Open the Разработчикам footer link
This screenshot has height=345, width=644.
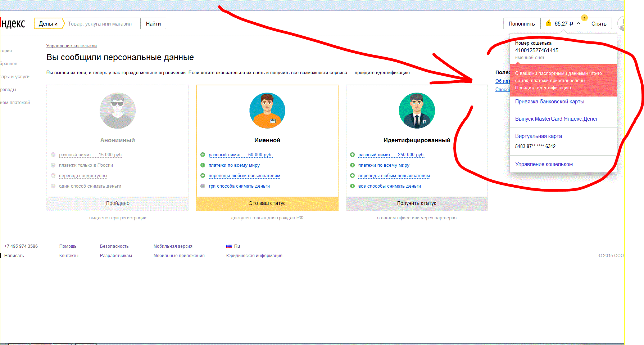(x=116, y=256)
